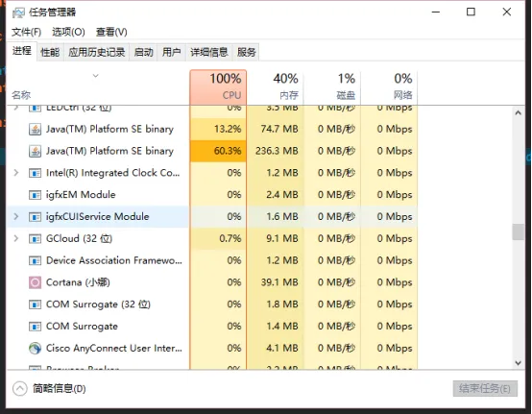
Task: Select Device Association Framewo... row
Action: coord(212,260)
